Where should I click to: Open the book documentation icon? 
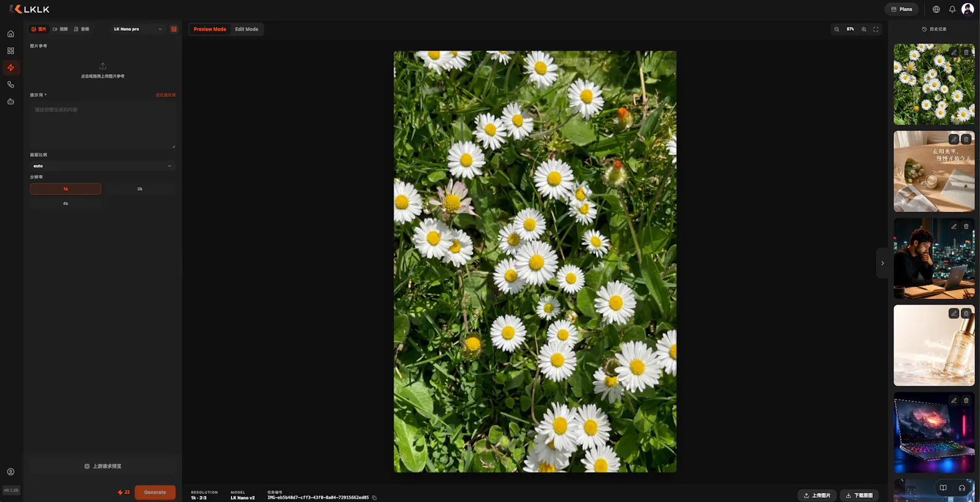943,488
